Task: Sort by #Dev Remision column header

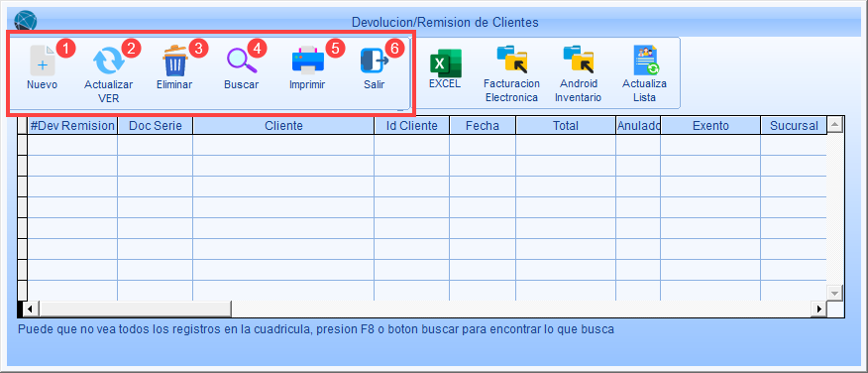Action: (72, 126)
